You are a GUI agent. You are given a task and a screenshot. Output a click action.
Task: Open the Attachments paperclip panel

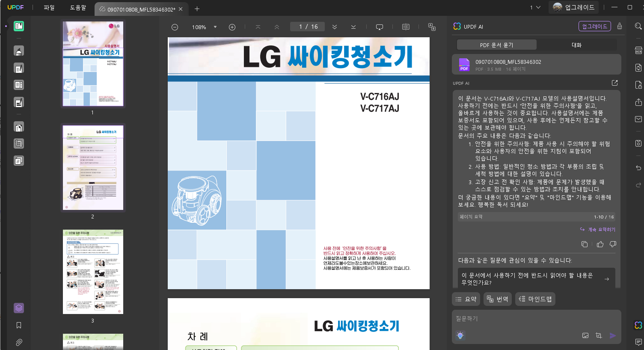(x=19, y=342)
